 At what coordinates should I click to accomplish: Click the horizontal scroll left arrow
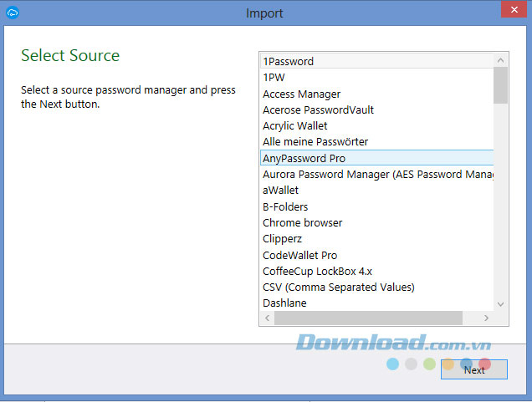tap(268, 318)
